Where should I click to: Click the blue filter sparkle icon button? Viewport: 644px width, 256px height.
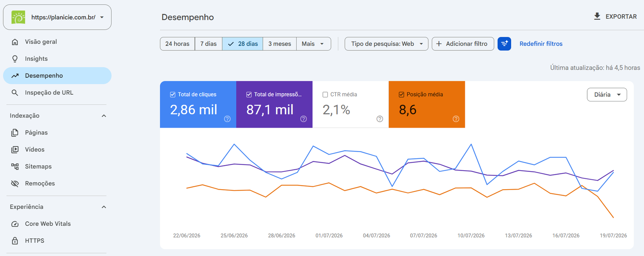(x=504, y=44)
